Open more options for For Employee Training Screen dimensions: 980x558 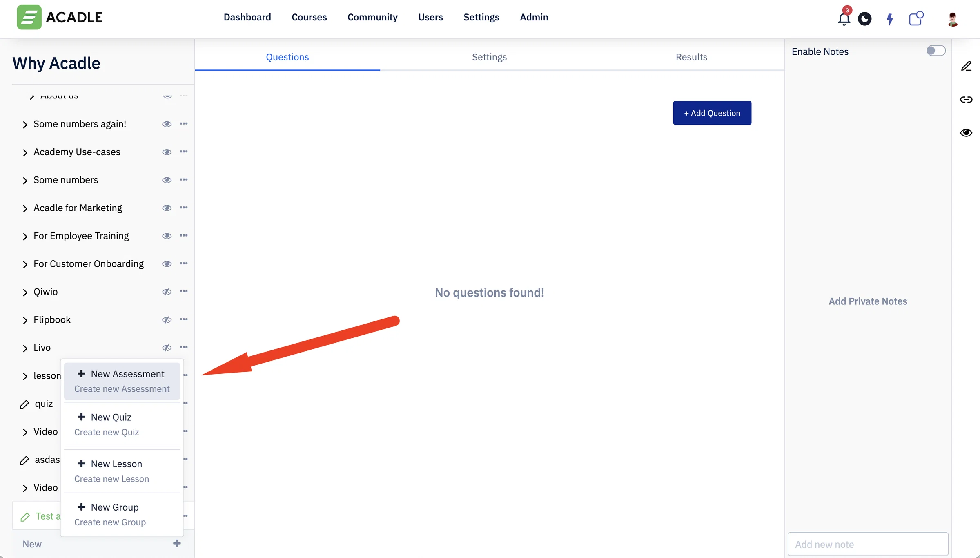[x=184, y=236]
